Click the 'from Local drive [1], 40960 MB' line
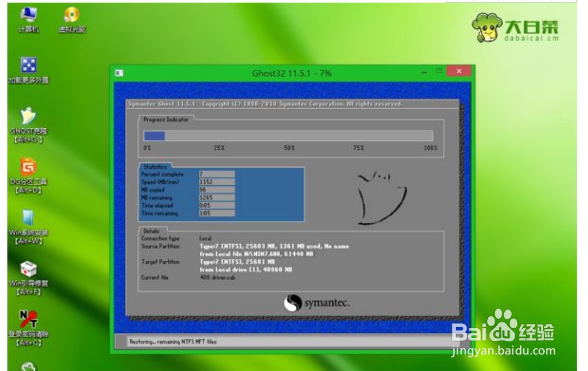The height and width of the screenshot is (371, 588). pyautogui.click(x=246, y=270)
